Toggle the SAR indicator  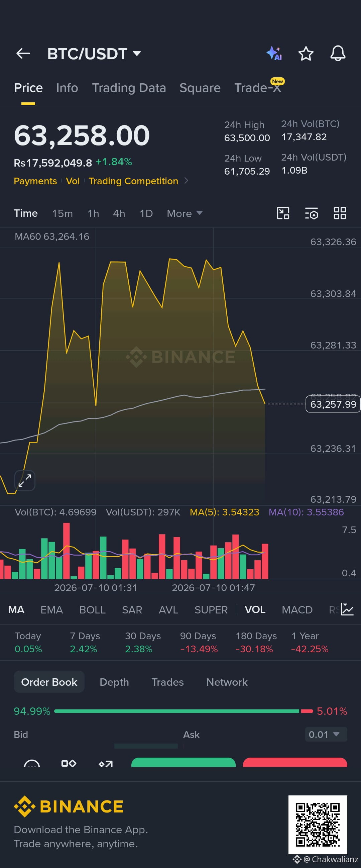pyautogui.click(x=132, y=609)
